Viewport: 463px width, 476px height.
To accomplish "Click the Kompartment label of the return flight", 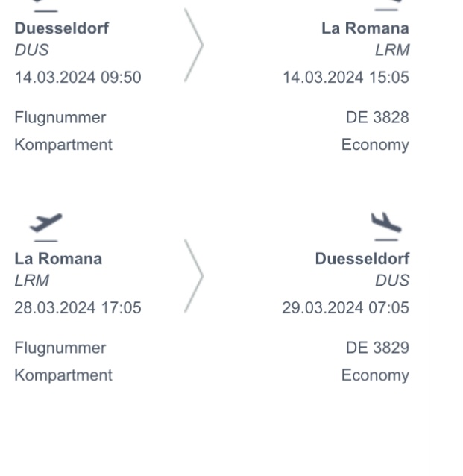I will coord(63,375).
